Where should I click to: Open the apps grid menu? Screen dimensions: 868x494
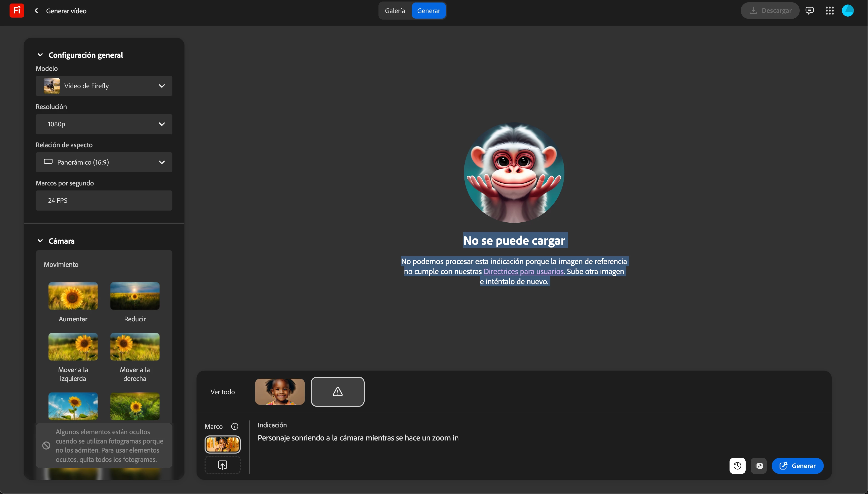click(829, 11)
